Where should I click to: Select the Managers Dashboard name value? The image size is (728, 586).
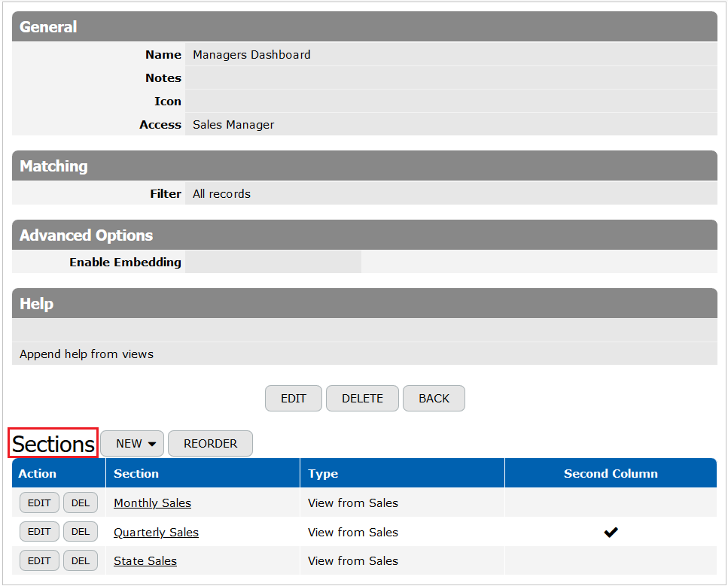pos(251,55)
